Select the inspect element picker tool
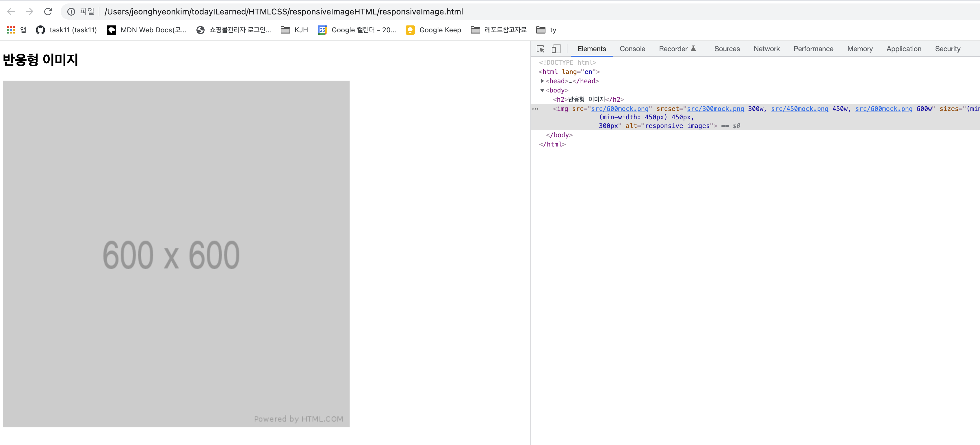The width and height of the screenshot is (980, 445). click(540, 49)
